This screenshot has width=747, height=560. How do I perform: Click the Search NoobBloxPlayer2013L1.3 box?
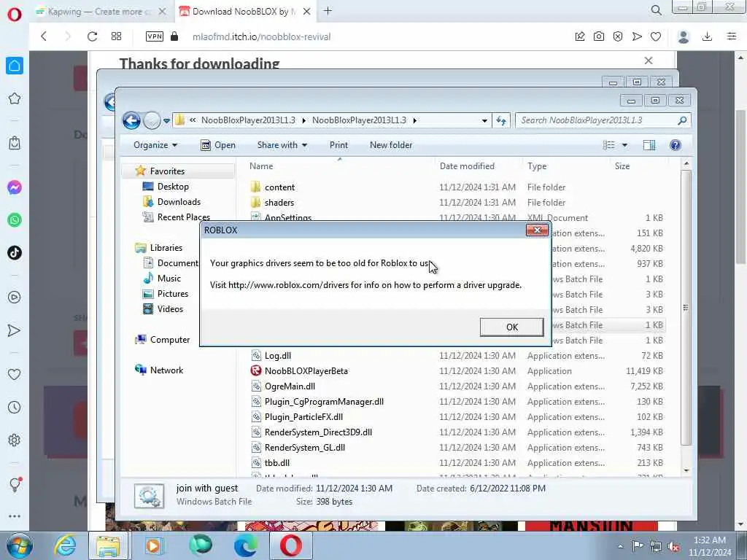click(x=603, y=120)
